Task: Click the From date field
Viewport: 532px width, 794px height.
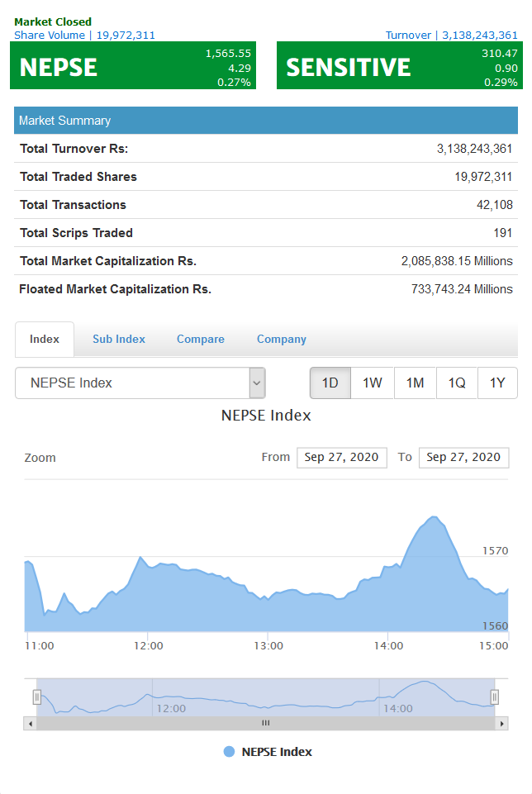Action: (x=342, y=457)
